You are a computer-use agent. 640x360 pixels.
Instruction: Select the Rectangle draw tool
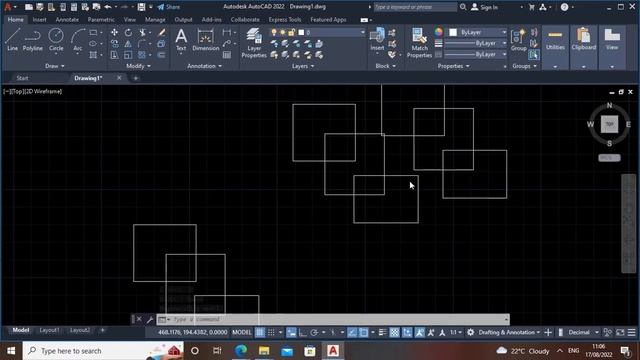(x=93, y=32)
